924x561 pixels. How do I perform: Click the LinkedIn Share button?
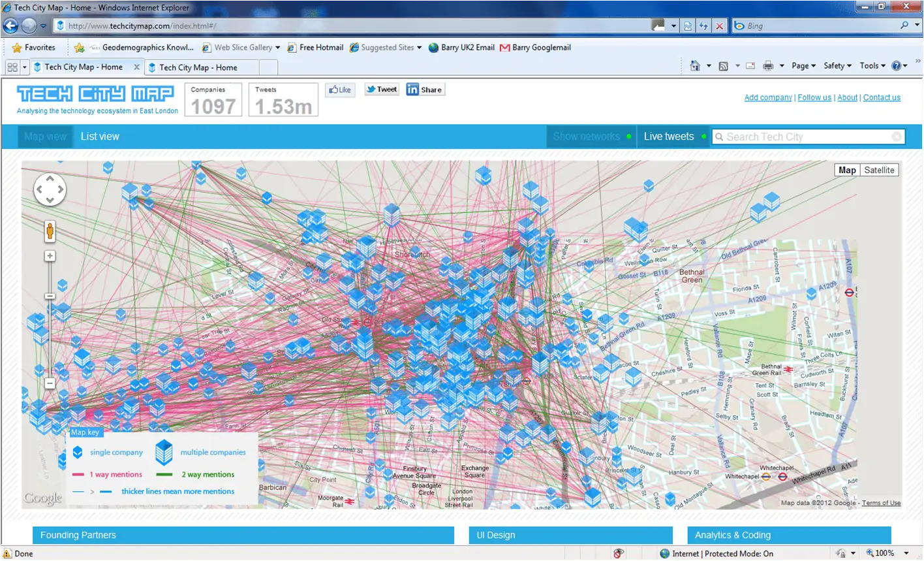point(425,89)
